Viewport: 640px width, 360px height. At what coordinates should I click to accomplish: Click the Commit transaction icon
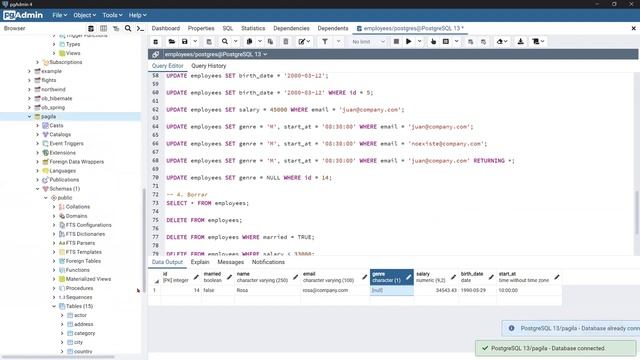pyautogui.click(x=471, y=42)
